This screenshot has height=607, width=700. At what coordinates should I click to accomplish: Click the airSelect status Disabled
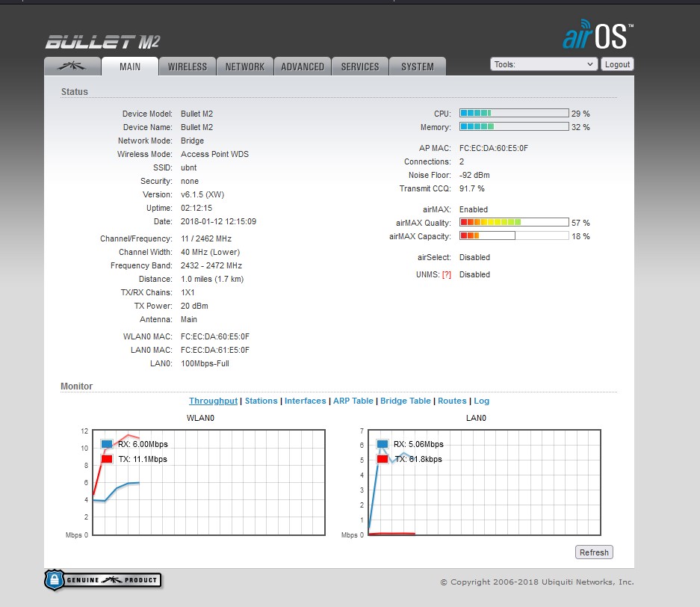[x=474, y=257]
